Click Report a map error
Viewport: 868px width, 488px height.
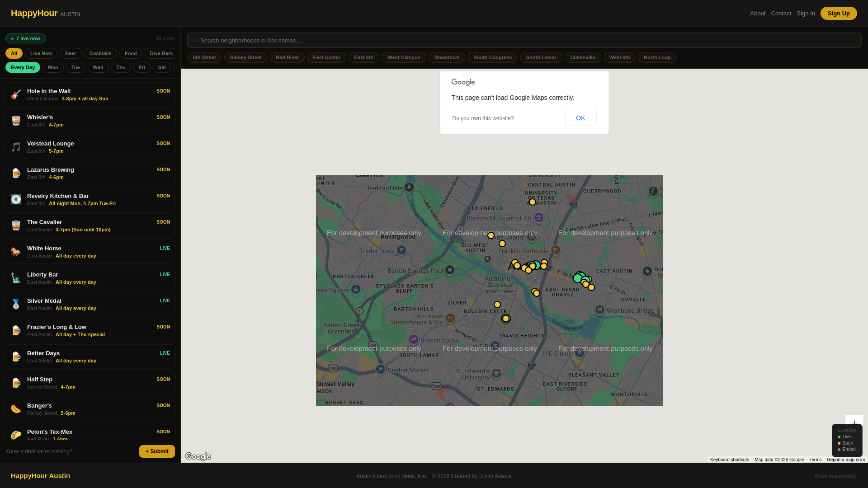click(x=846, y=460)
